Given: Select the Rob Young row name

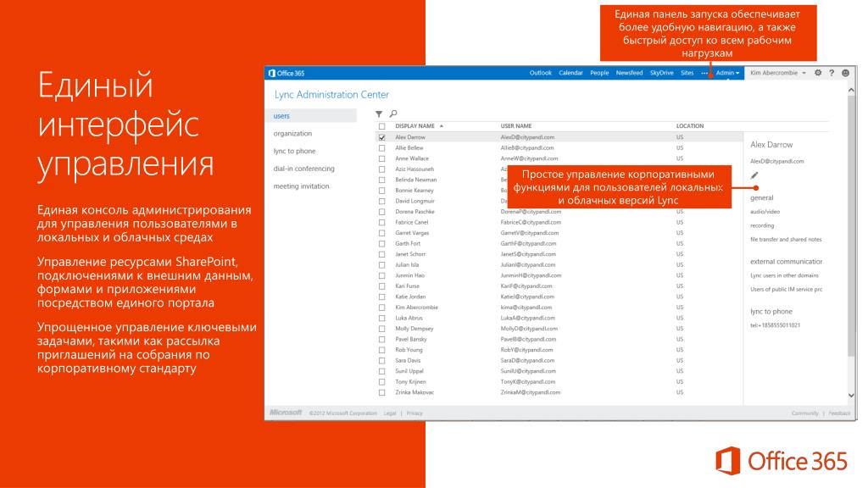Looking at the screenshot, I should tap(409, 350).
